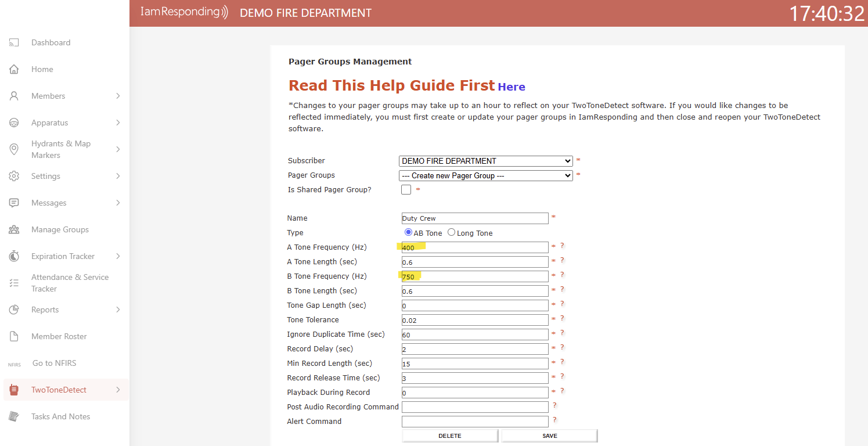This screenshot has width=868, height=446.
Task: Click help question mark for B Tone Frequency
Action: point(562,275)
